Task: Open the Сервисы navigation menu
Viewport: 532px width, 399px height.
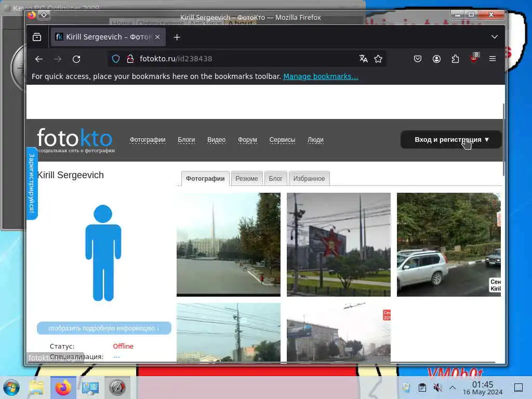Action: click(x=282, y=140)
